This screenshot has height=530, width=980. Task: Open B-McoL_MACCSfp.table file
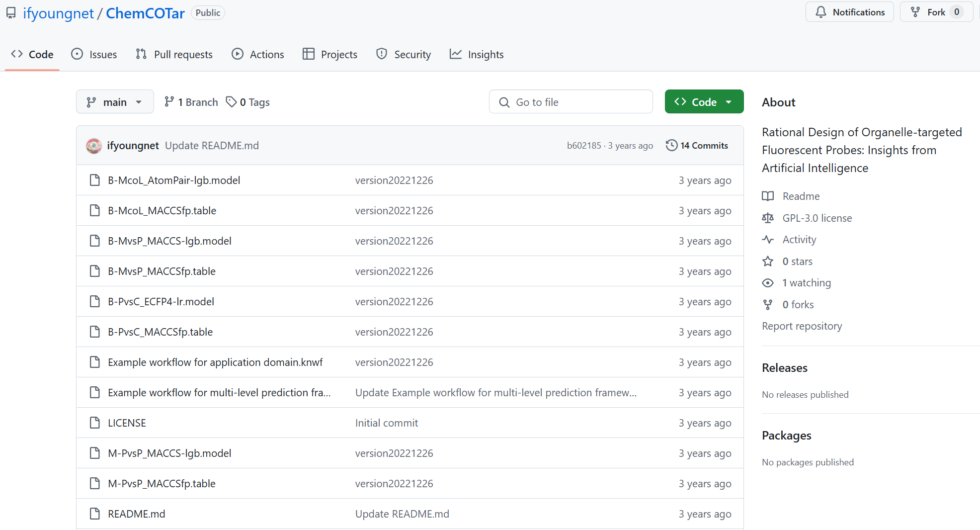162,210
